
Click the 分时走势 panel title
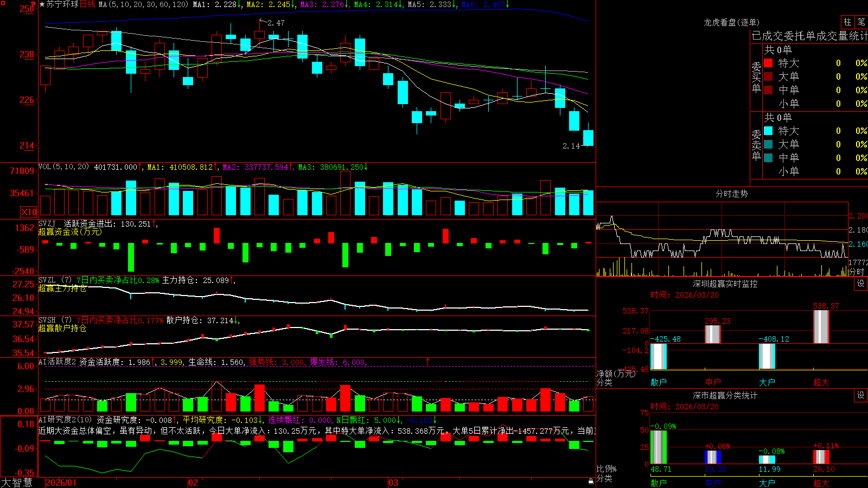[x=732, y=194]
